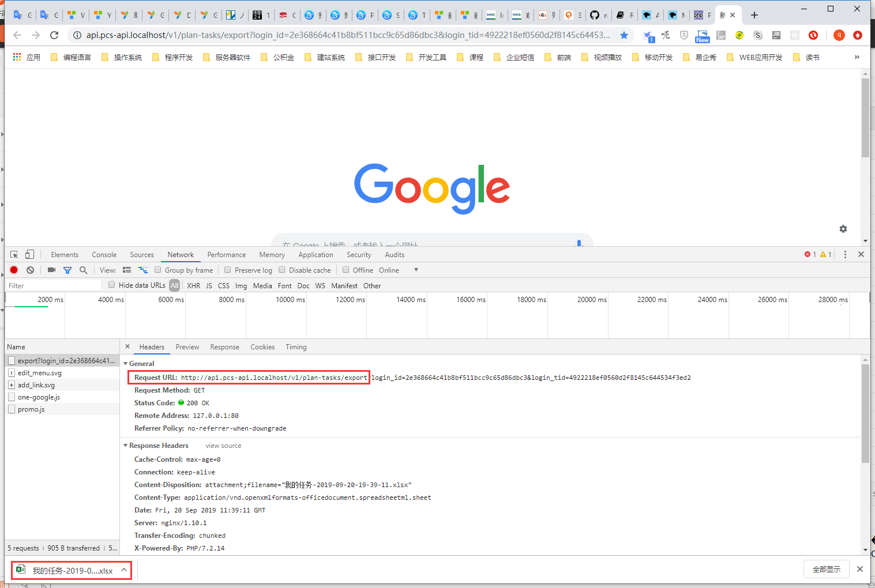This screenshot has height=588, width=875.
Task: Click the DevTools error count indicator
Action: [x=810, y=254]
